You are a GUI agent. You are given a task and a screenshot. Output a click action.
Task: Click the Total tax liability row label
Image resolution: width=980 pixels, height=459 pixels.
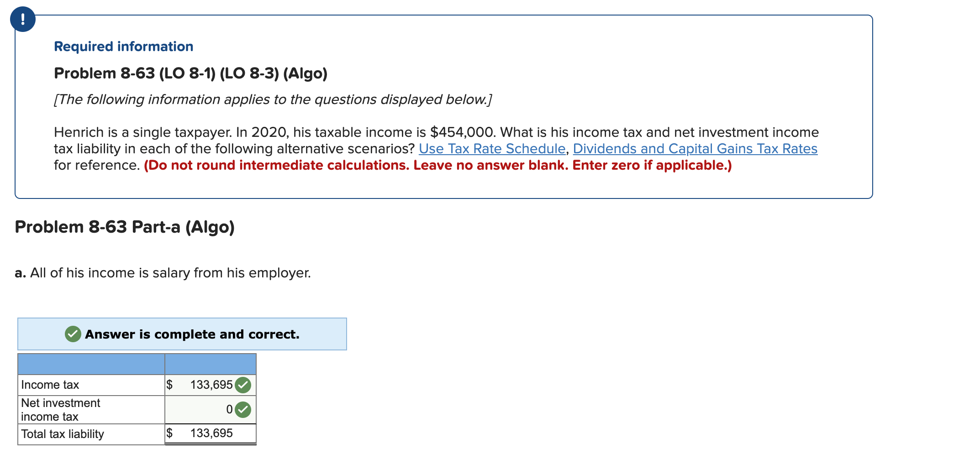pos(63,434)
